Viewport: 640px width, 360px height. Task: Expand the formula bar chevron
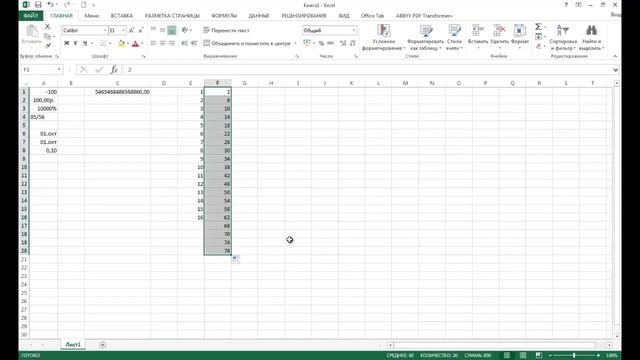pyautogui.click(x=616, y=70)
